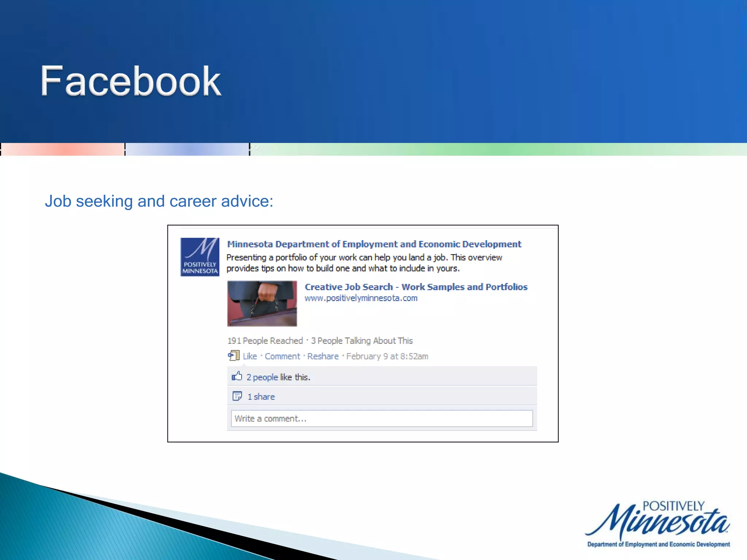Click the 'Facebook' slide title
The image size is (747, 560).
point(131,81)
